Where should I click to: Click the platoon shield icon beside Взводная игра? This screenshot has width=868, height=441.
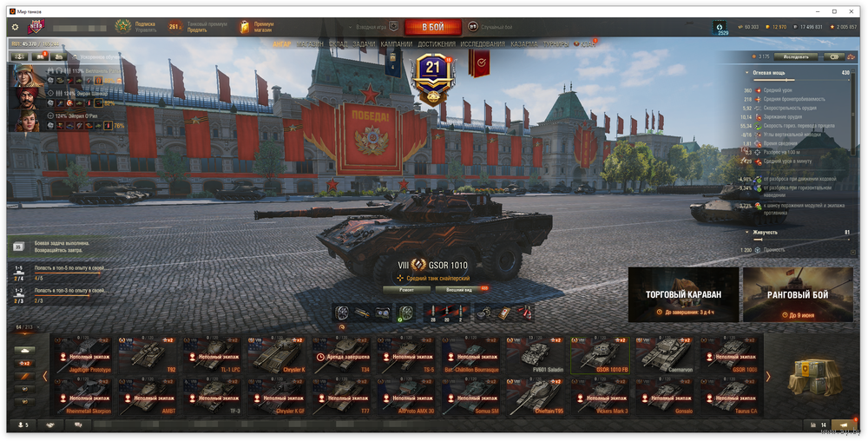(393, 26)
